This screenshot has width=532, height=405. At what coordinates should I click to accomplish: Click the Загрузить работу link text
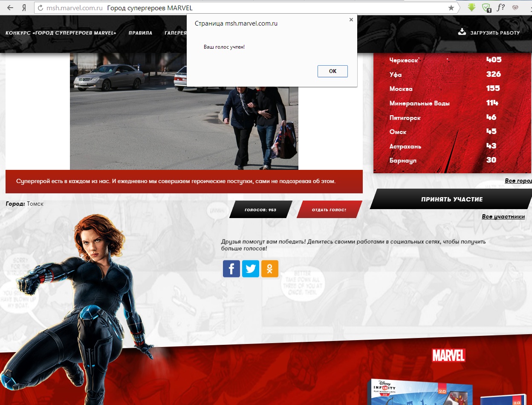(x=495, y=33)
